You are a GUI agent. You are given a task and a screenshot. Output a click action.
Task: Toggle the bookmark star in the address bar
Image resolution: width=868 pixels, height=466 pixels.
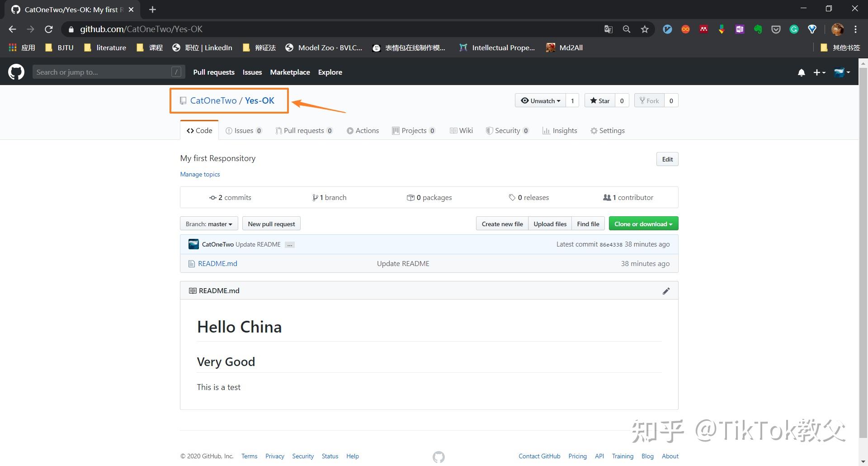(645, 29)
